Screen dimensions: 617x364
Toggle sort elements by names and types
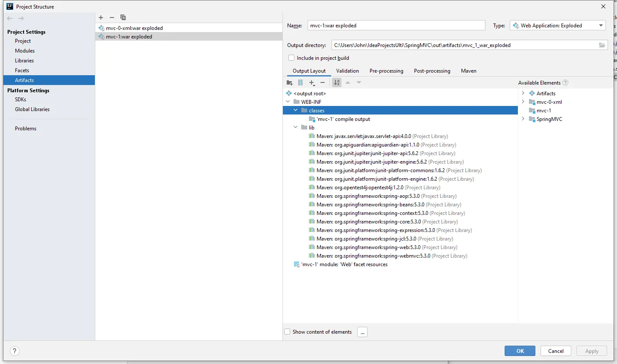(x=337, y=82)
